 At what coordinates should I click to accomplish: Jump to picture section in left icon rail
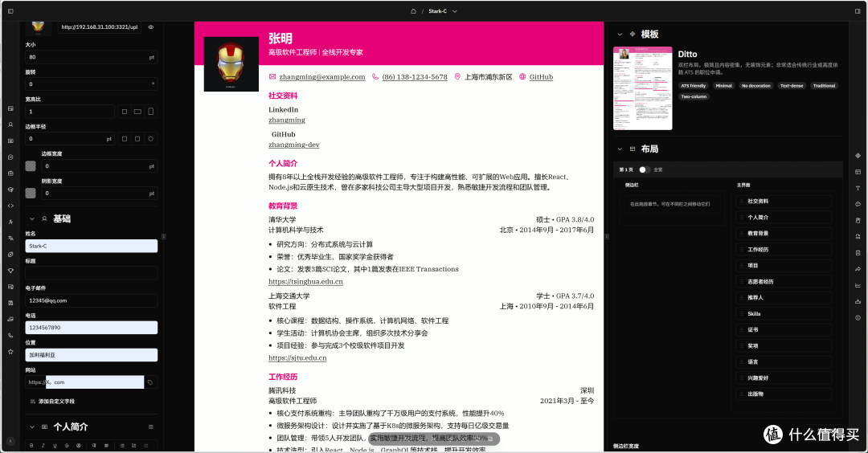coord(10,108)
